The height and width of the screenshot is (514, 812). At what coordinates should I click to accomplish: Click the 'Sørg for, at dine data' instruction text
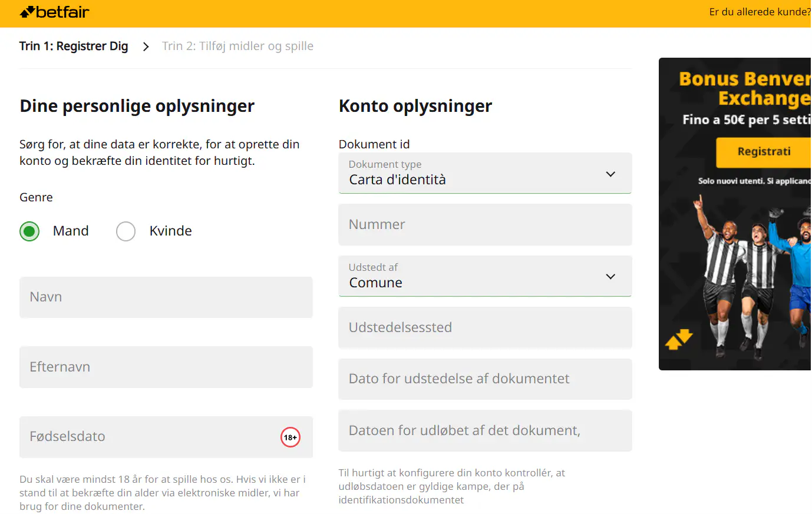(160, 152)
